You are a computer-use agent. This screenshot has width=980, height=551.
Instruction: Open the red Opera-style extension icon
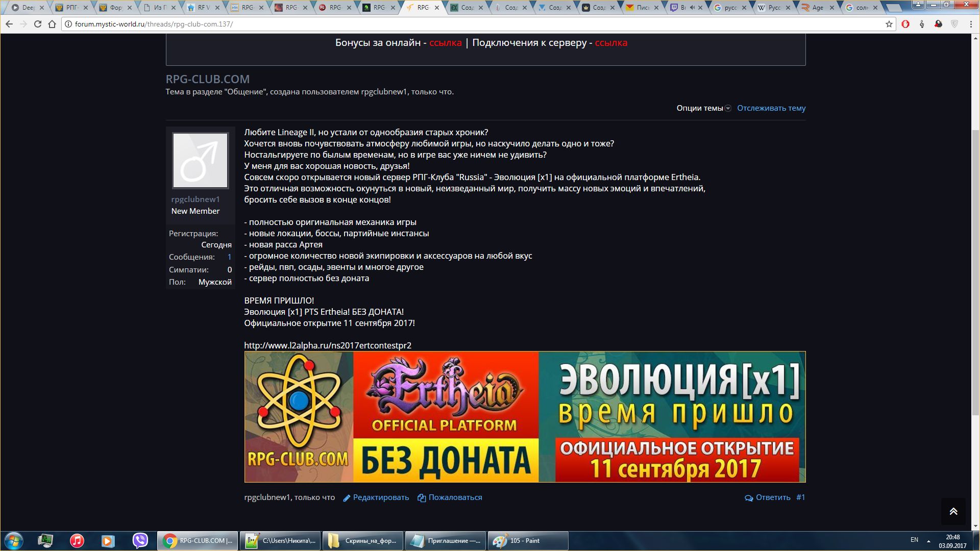[x=905, y=24]
